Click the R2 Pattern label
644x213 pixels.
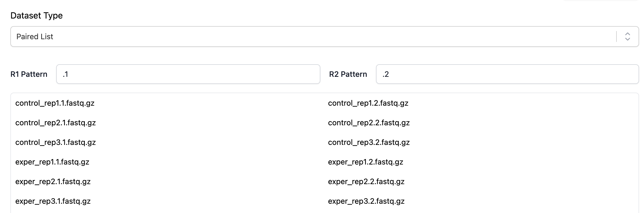coord(348,74)
